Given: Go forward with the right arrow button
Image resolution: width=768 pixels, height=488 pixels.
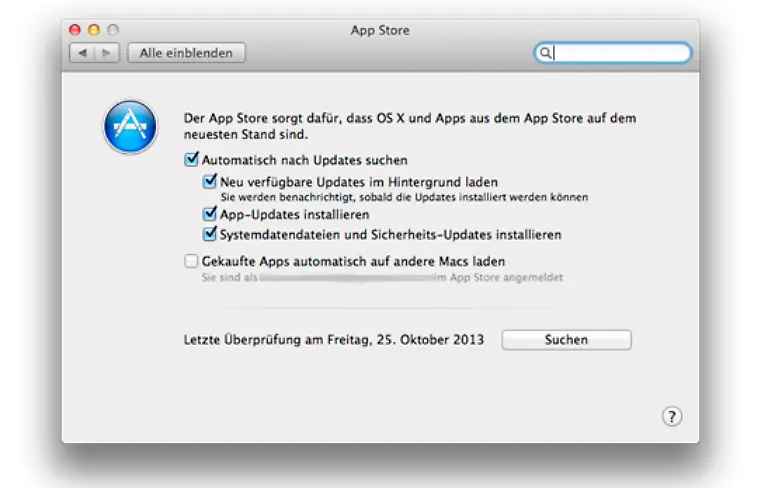Looking at the screenshot, I should click(x=107, y=53).
